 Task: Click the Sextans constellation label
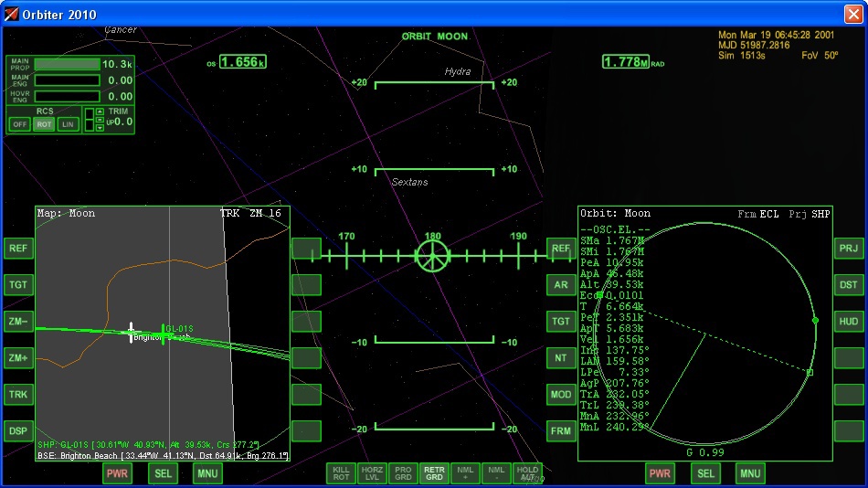(409, 182)
